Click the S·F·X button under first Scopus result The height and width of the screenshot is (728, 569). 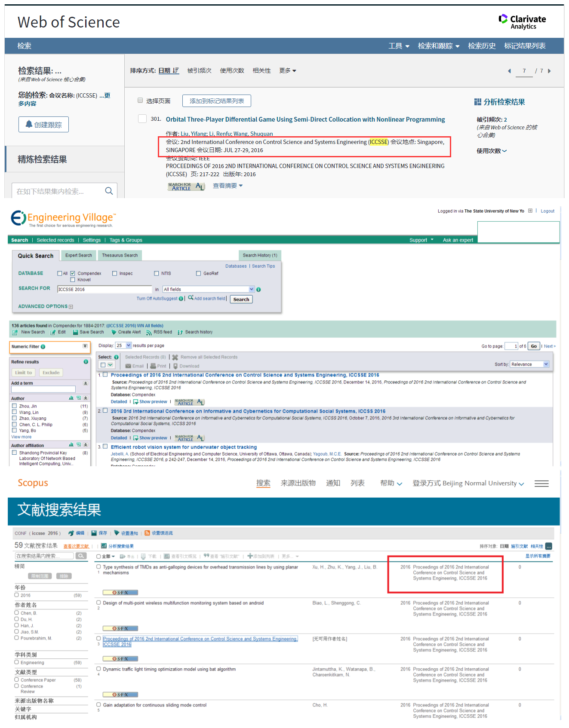tap(120, 593)
